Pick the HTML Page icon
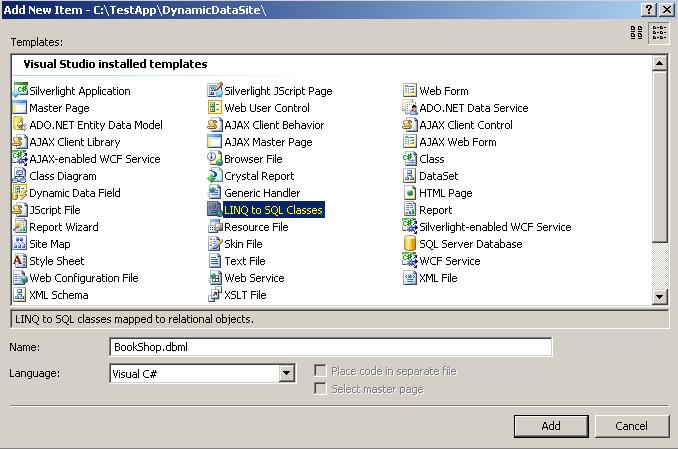678x449 pixels. [410, 192]
